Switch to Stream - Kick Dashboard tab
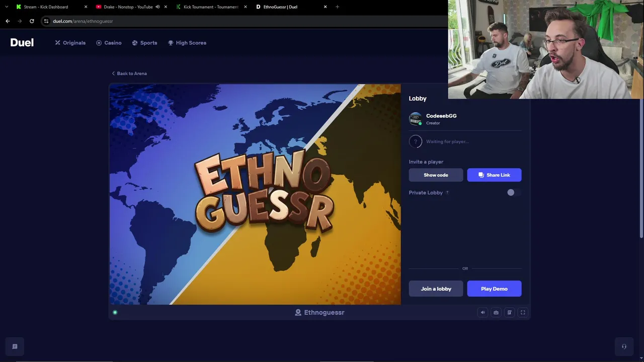The height and width of the screenshot is (362, 644). pos(46,7)
